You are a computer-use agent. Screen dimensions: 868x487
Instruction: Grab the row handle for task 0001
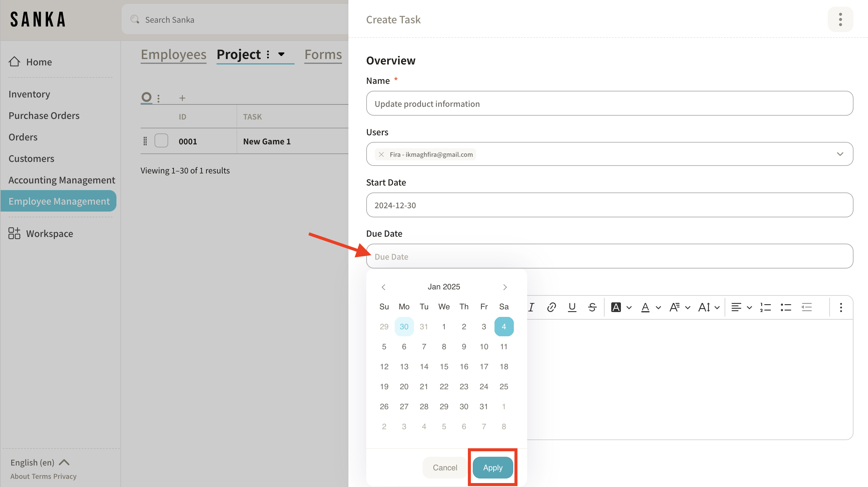click(145, 141)
